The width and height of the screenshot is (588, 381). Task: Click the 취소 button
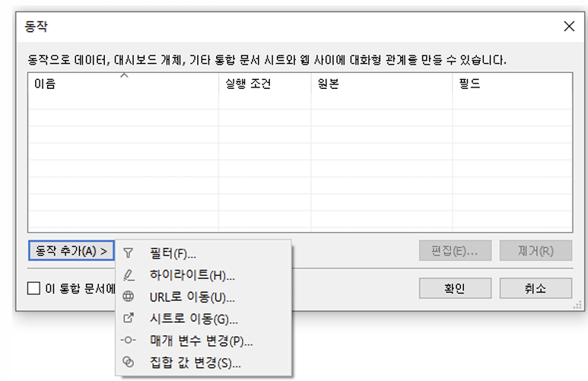coord(536,288)
